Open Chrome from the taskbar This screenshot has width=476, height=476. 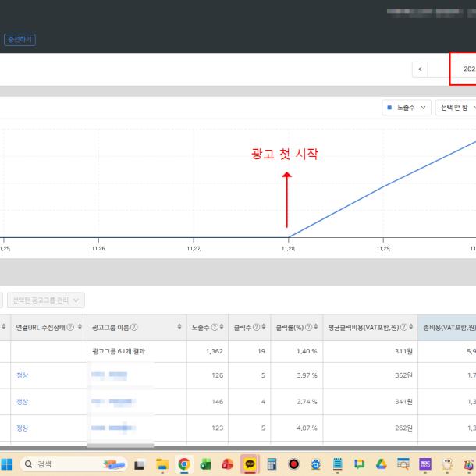click(184, 464)
